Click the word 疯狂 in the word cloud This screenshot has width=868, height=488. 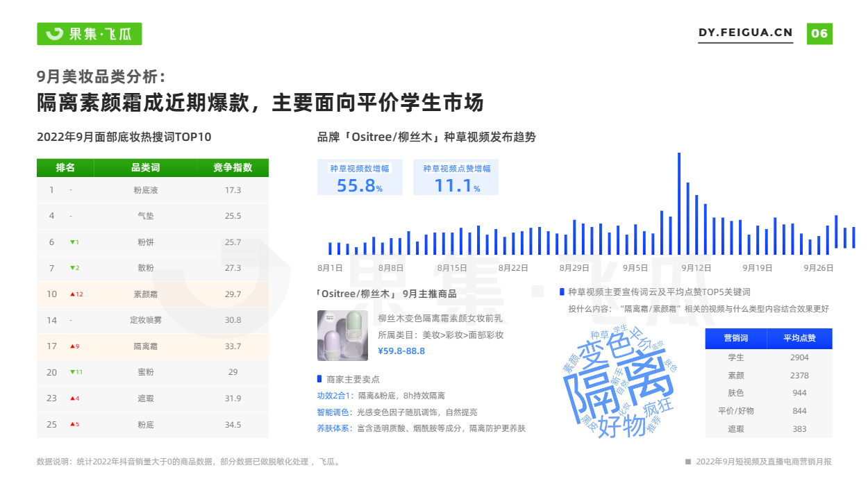(658, 407)
